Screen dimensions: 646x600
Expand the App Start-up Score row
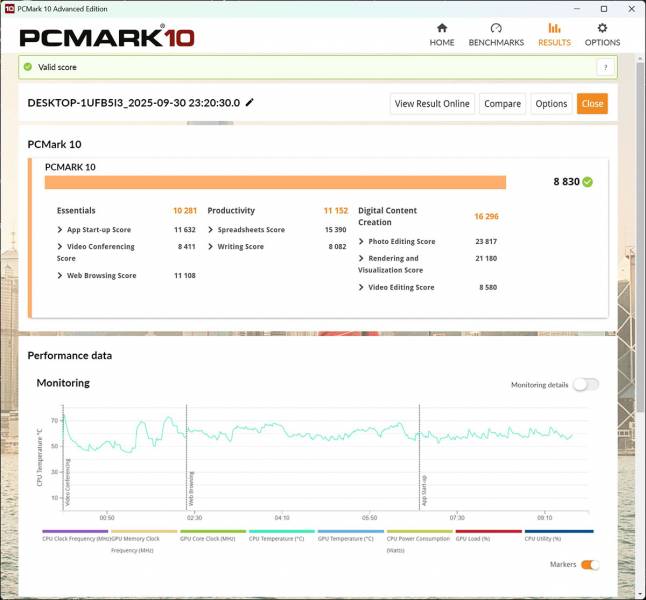click(x=61, y=230)
